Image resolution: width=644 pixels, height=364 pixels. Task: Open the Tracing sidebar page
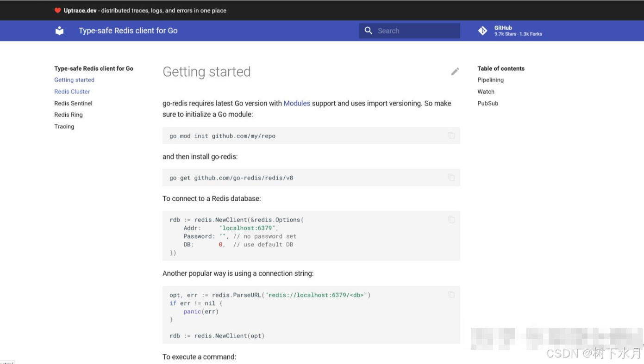click(x=64, y=126)
